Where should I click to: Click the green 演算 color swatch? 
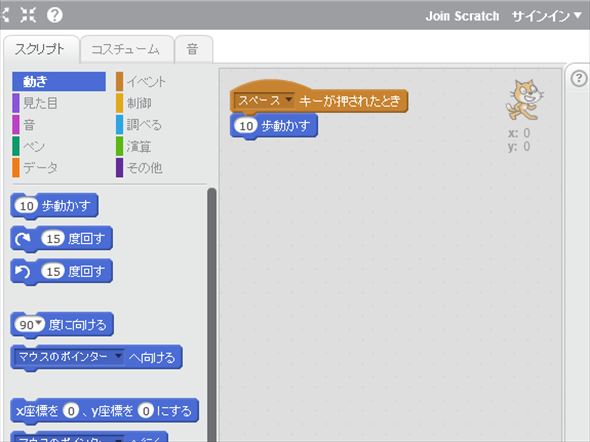pos(119,146)
